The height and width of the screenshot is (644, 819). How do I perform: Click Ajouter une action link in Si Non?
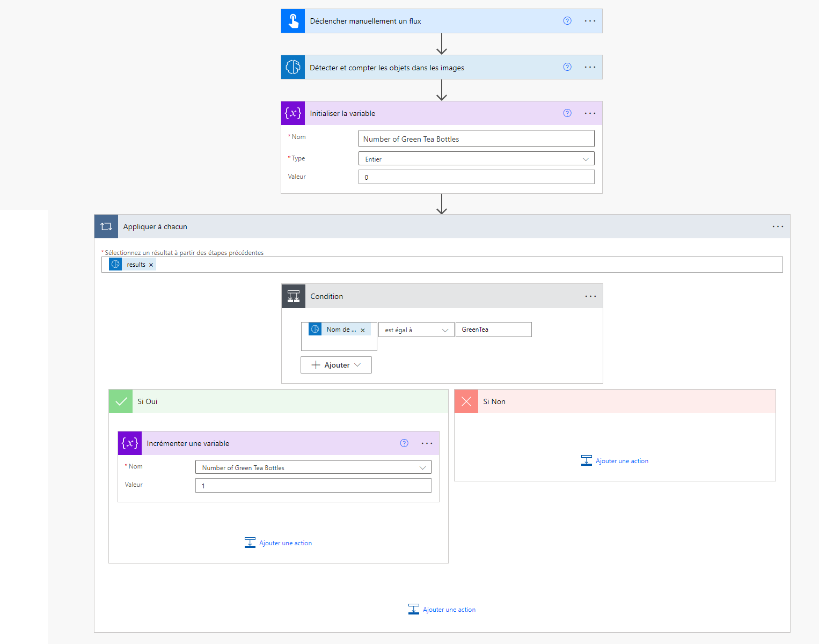[x=621, y=461]
